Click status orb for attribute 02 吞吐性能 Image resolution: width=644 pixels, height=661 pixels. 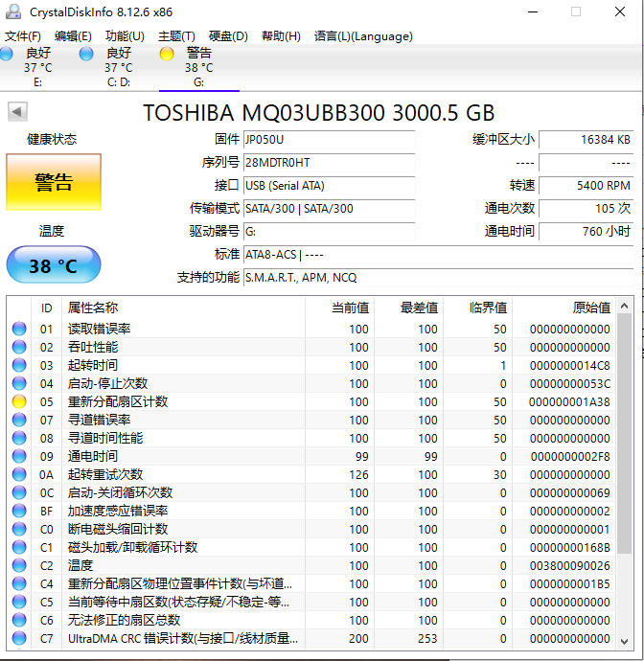[19, 347]
